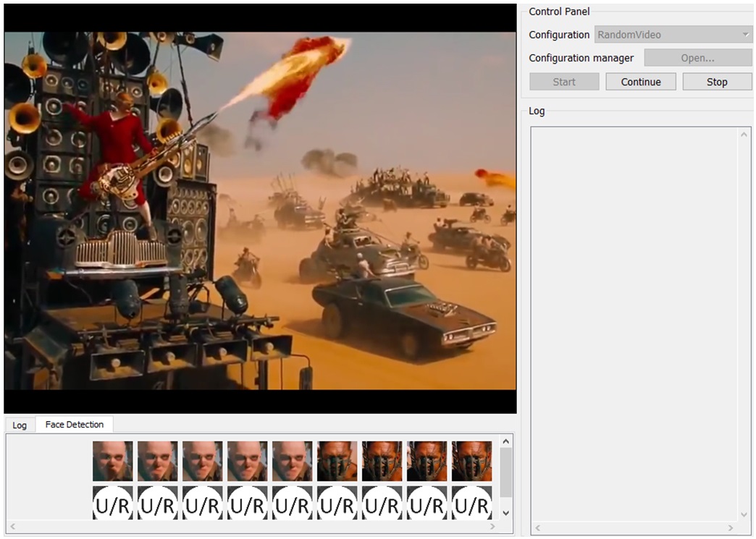Click the U/R icon under the fourth face
The image size is (756, 539).
coord(248,503)
